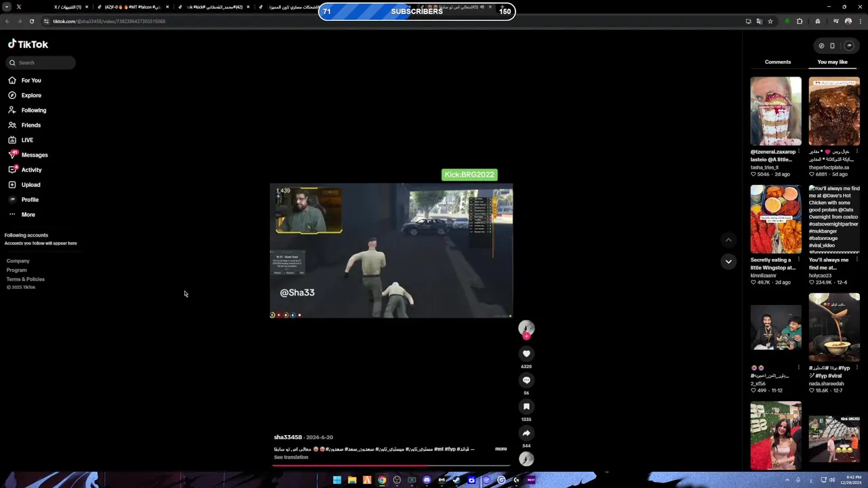Reload the page in Chrome
The image size is (868, 488).
(x=31, y=21)
